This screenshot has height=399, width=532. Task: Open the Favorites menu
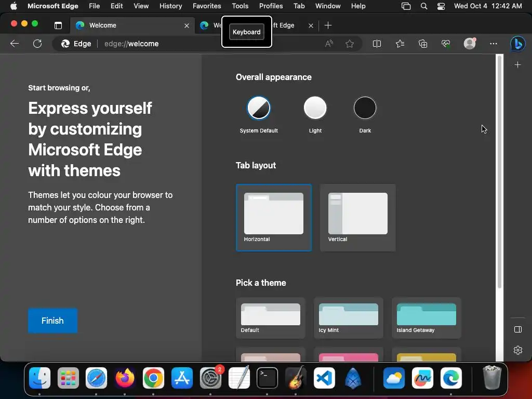pos(207,6)
